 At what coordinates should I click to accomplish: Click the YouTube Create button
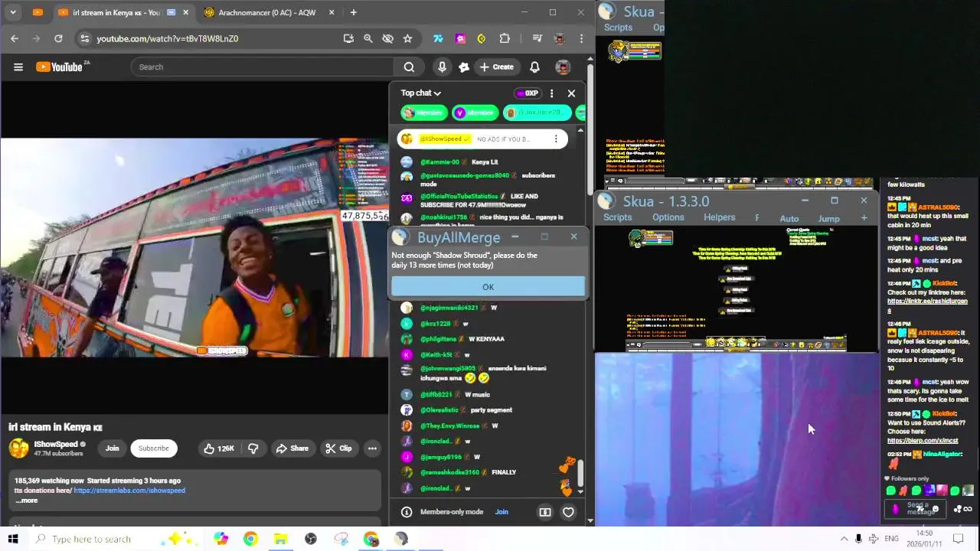tap(496, 67)
